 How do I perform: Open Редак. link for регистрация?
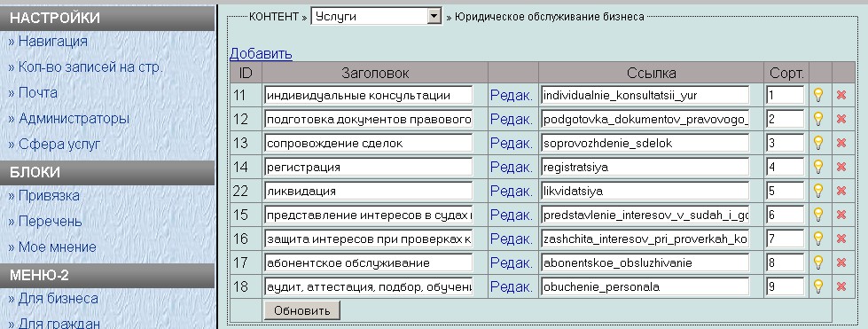pos(512,167)
